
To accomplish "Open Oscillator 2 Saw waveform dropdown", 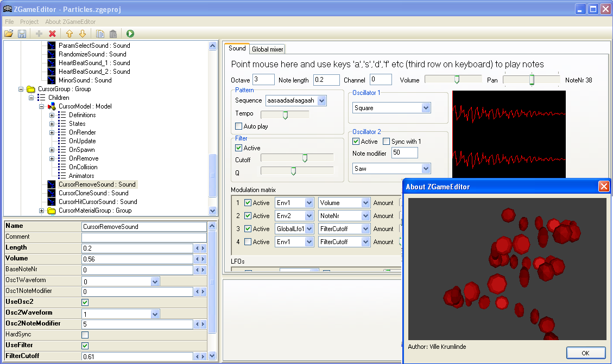I will (x=426, y=169).
